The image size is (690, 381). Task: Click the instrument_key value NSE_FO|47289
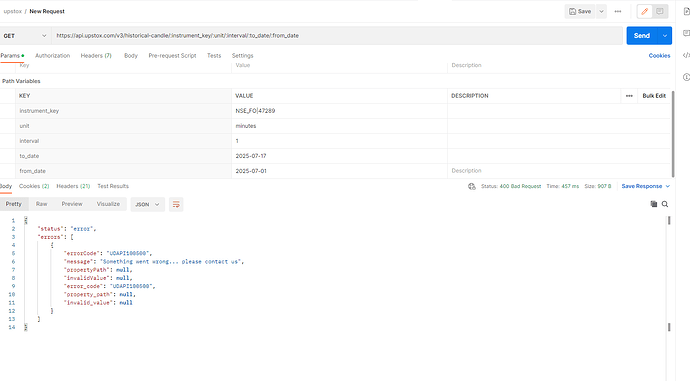click(x=255, y=111)
